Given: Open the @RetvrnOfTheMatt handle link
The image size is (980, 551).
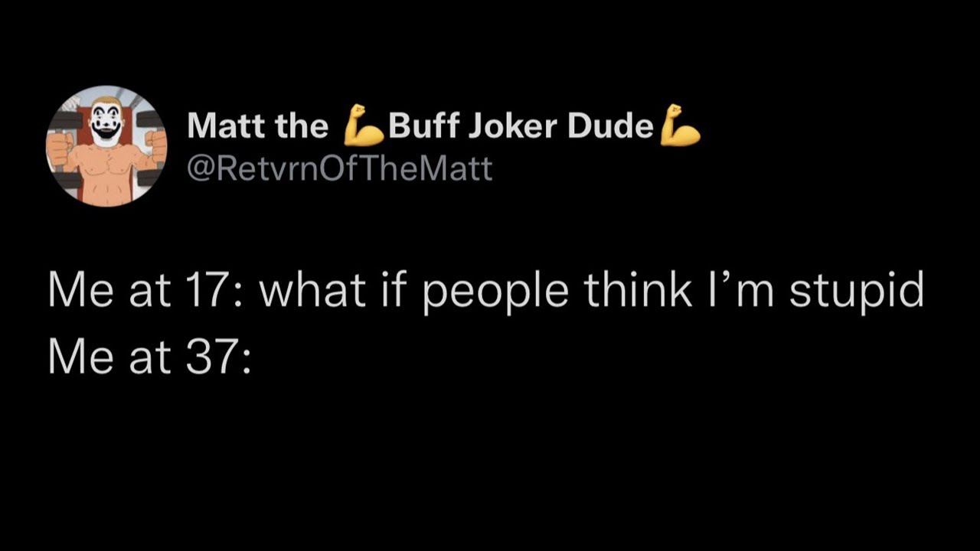Looking at the screenshot, I should pos(340,168).
